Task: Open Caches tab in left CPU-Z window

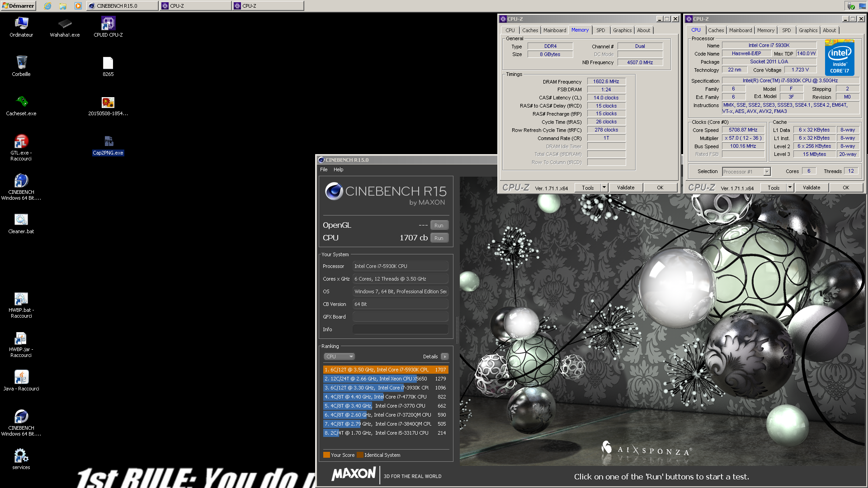Action: [530, 30]
